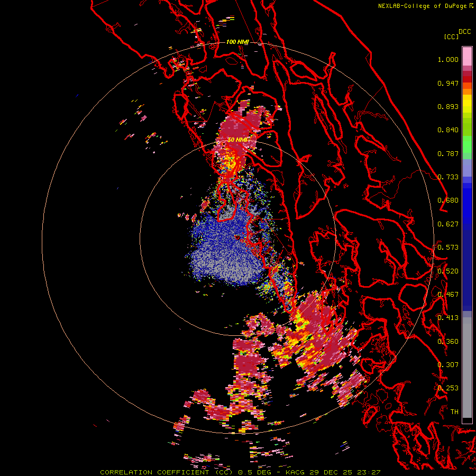Select the 0.573 scale value

click(448, 248)
